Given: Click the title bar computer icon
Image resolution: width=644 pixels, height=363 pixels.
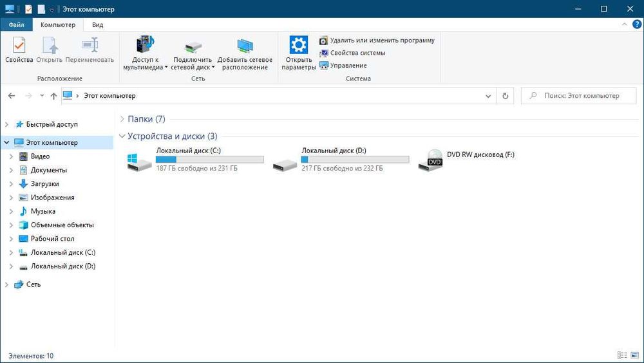Looking at the screenshot, I should [x=10, y=9].
